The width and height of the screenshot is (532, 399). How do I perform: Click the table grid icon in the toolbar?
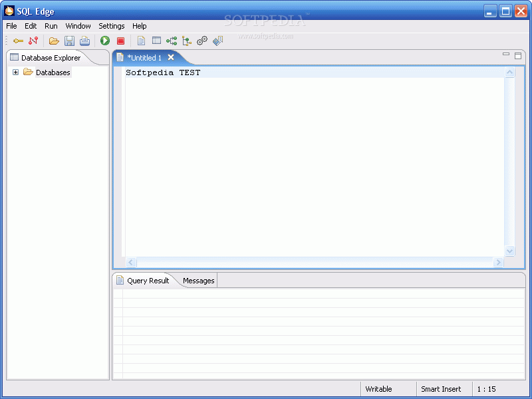tap(156, 41)
